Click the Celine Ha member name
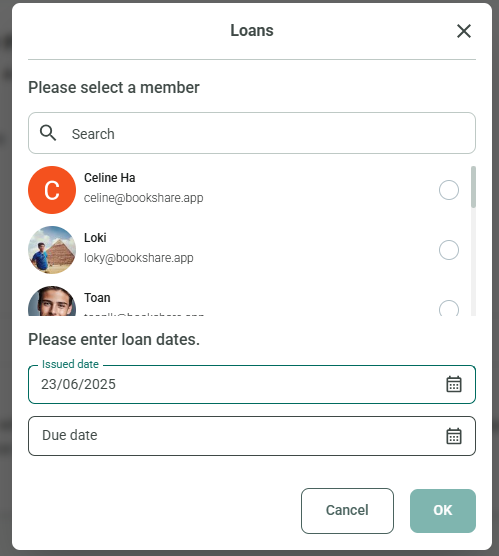Image resolution: width=499 pixels, height=556 pixels. [110, 178]
